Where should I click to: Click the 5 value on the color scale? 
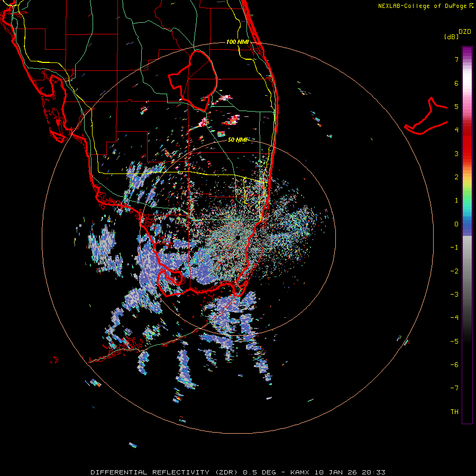tap(456, 106)
